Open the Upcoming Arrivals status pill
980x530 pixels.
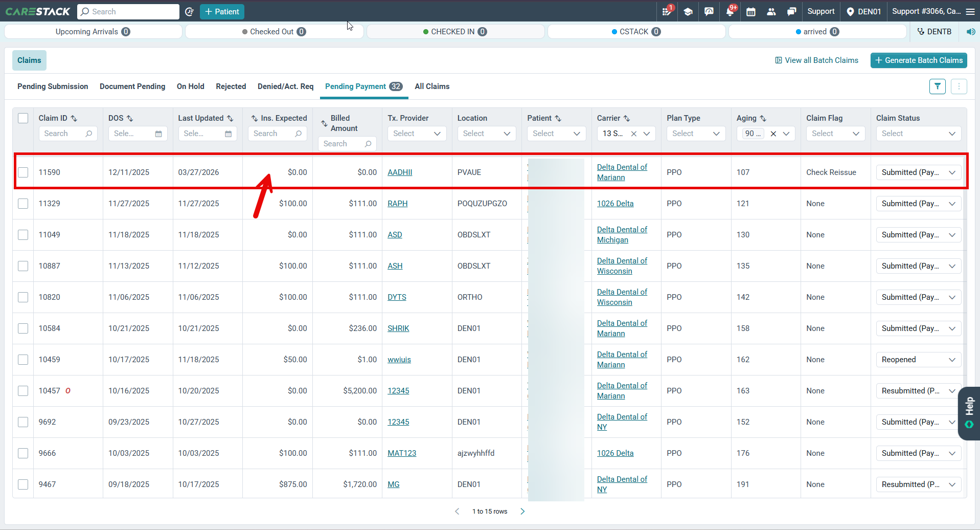pos(93,32)
